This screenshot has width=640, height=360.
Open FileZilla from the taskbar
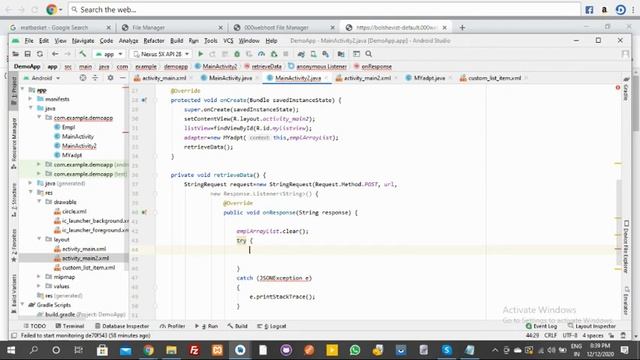pos(194,350)
